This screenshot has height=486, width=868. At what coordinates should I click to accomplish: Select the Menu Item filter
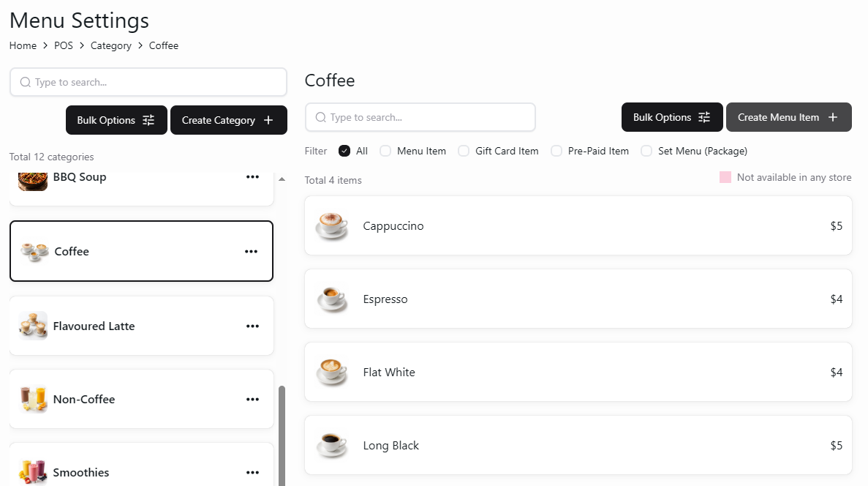[385, 151]
